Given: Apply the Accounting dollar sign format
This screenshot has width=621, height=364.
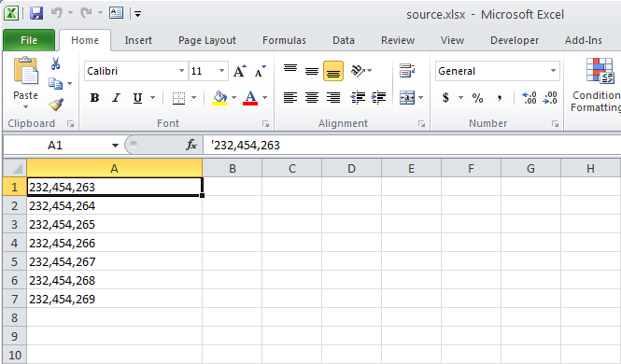Looking at the screenshot, I should (446, 97).
